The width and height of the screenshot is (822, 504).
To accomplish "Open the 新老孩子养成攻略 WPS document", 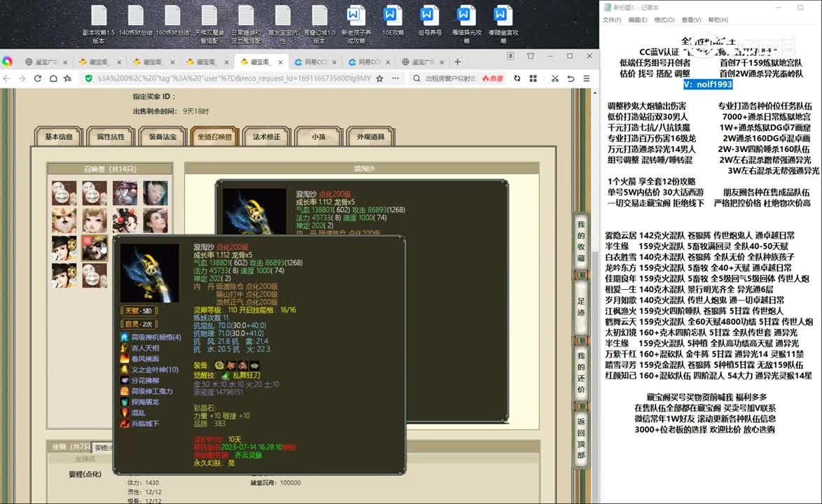I will (x=356, y=24).
